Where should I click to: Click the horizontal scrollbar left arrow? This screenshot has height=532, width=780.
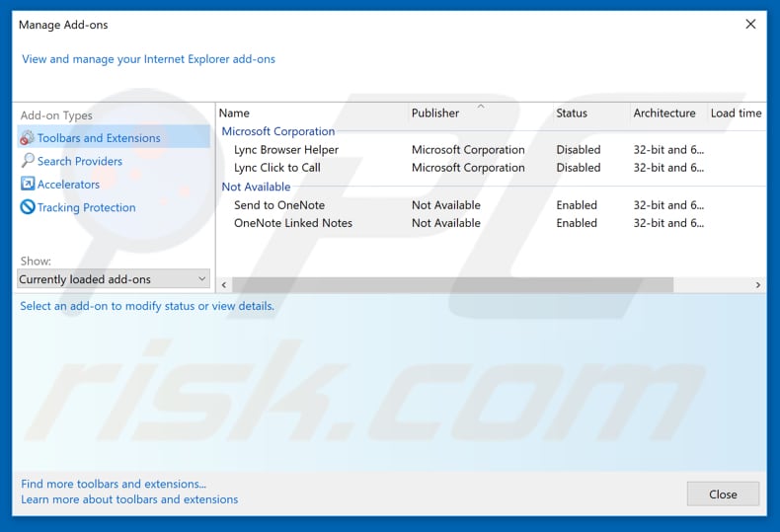[224, 285]
